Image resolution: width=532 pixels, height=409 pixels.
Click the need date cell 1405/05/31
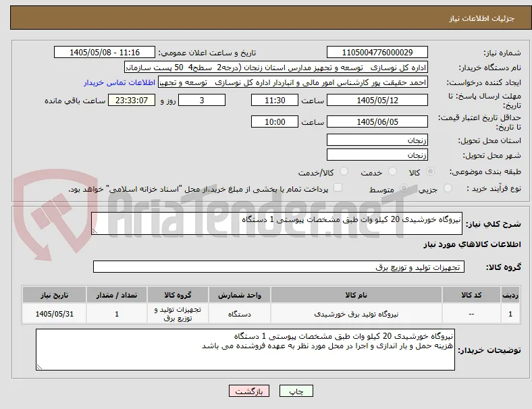(x=54, y=314)
